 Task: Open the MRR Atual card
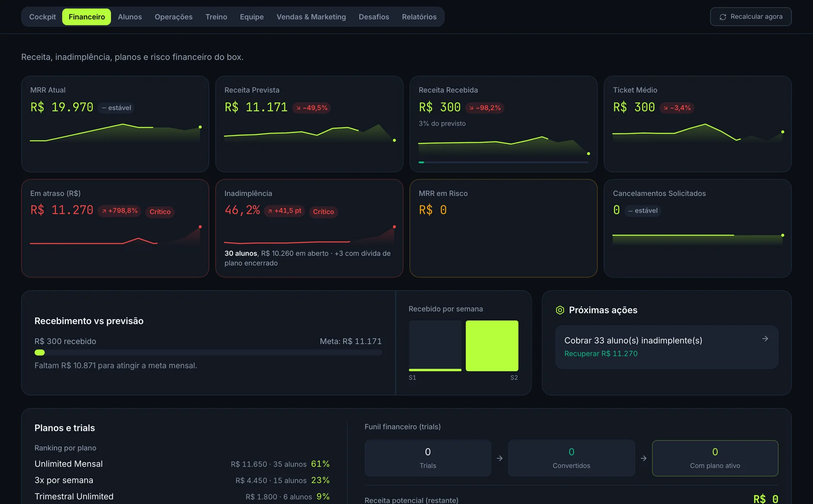pos(115,124)
